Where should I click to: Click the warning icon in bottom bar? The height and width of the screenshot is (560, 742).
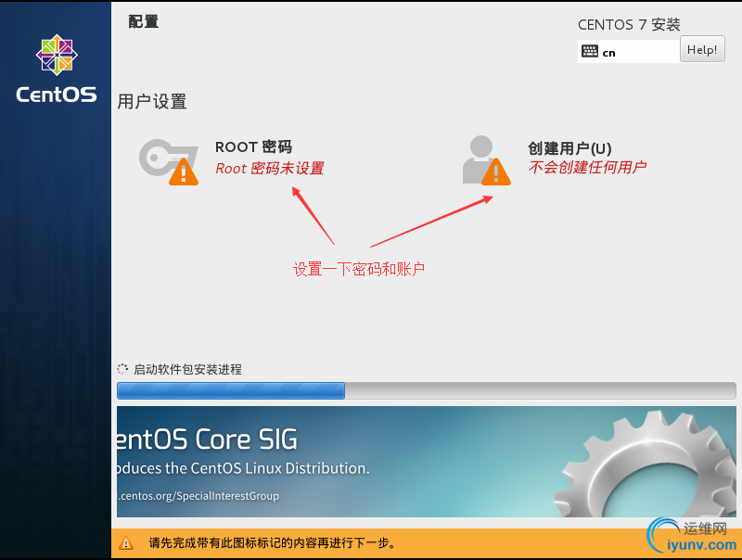(126, 543)
